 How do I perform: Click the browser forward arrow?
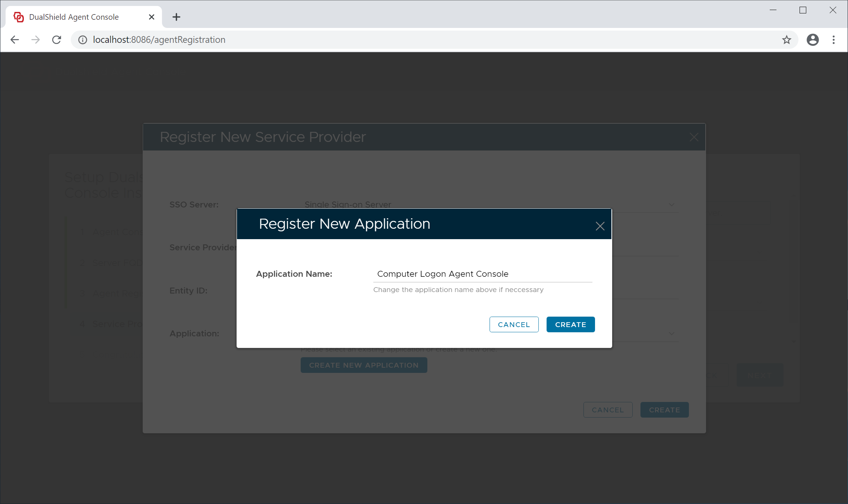[x=36, y=40]
